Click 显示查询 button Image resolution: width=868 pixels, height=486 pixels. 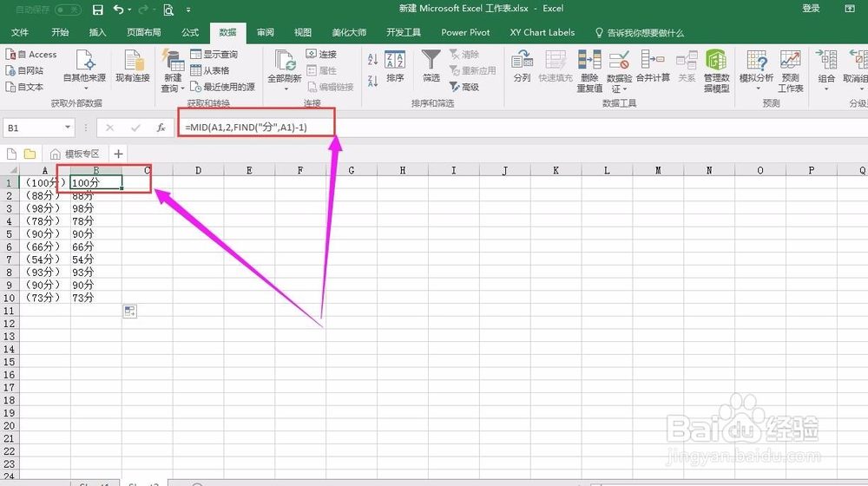click(x=214, y=55)
